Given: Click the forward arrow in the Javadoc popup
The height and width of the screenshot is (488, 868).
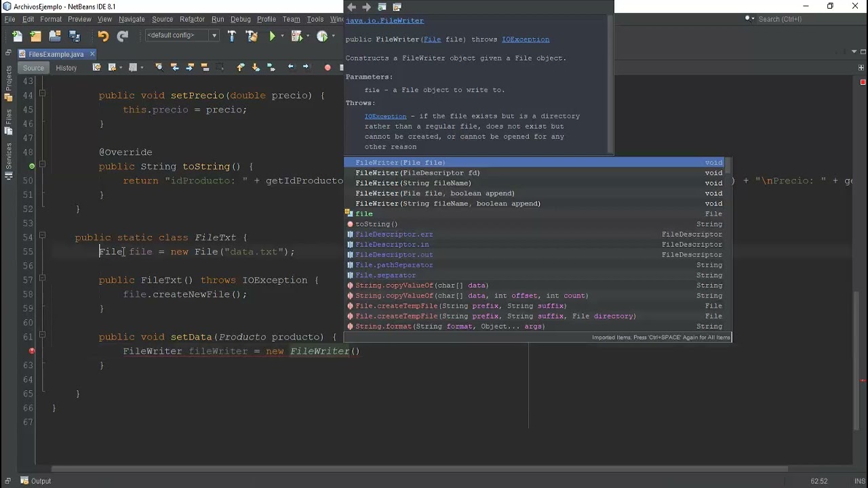Looking at the screenshot, I should coord(366,7).
